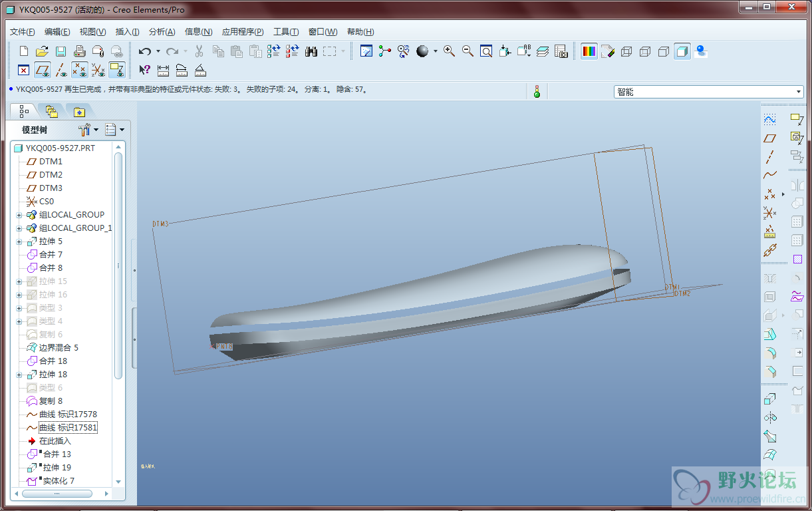
Task: Click the binoculars Find tool
Action: coord(311,51)
